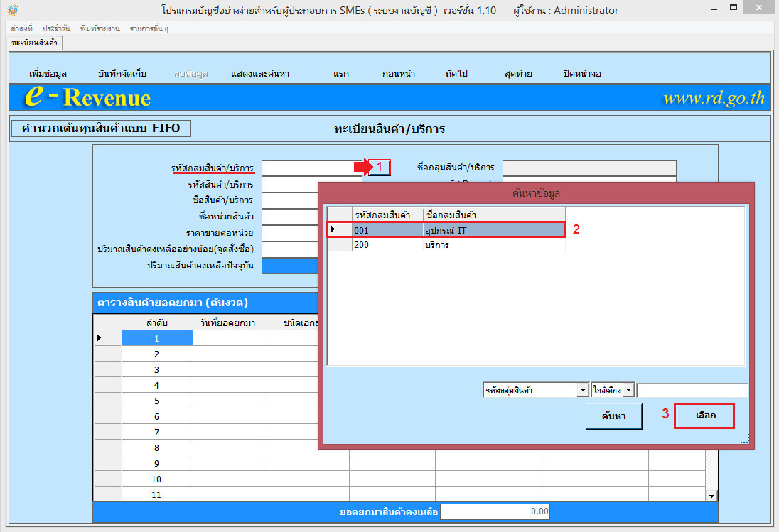The height and width of the screenshot is (532, 779).
Task: Select row 001 อุปกรณ์ IT in search dialog
Action: 446,229
